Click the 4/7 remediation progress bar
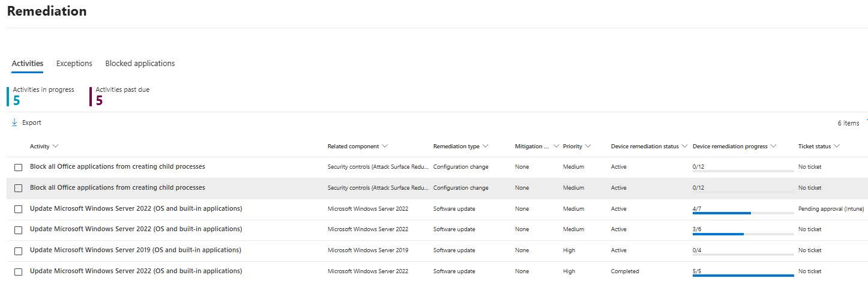This screenshot has height=281, width=868. pos(743,213)
